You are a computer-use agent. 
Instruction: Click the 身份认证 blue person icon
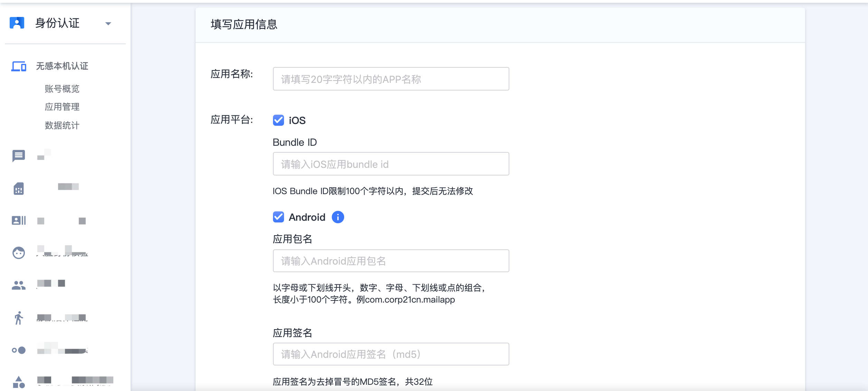[x=17, y=23]
